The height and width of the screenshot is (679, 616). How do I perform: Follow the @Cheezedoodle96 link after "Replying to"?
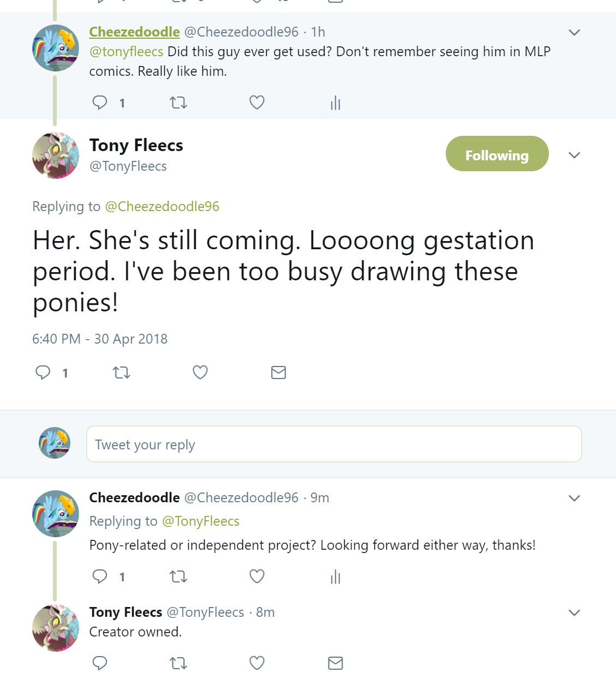pos(162,207)
